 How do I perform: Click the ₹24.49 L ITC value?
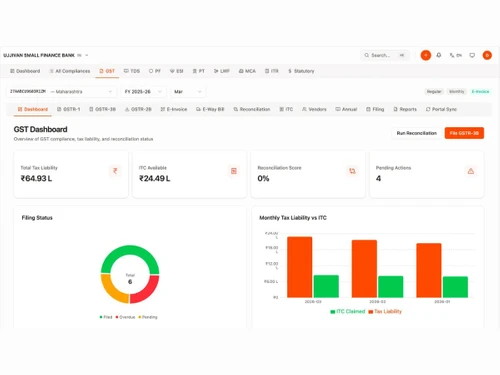coord(155,178)
